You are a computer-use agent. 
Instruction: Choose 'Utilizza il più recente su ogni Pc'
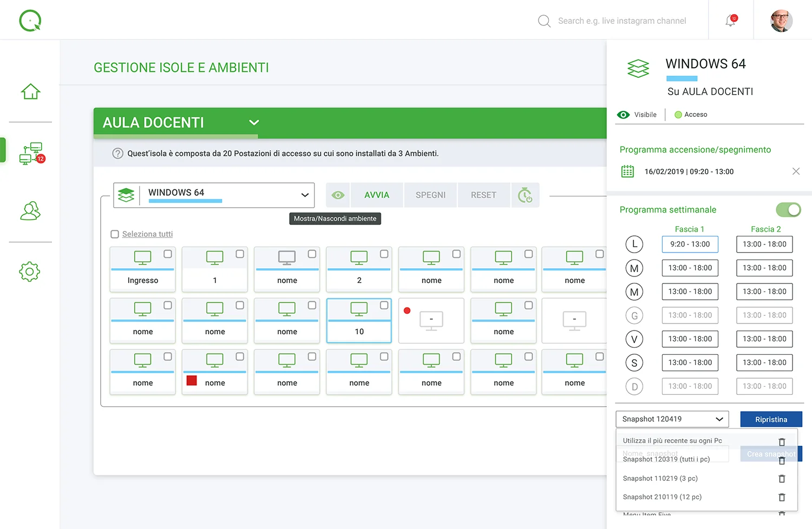click(672, 441)
